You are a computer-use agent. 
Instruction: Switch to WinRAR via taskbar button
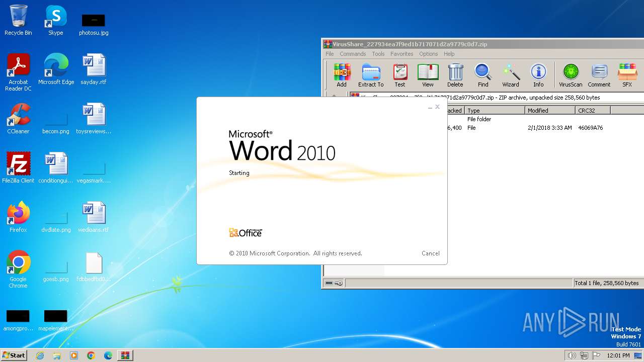[125, 355]
